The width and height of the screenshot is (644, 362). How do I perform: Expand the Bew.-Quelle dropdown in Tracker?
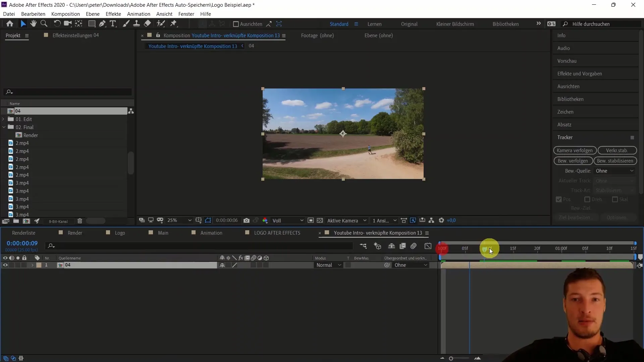pyautogui.click(x=615, y=171)
